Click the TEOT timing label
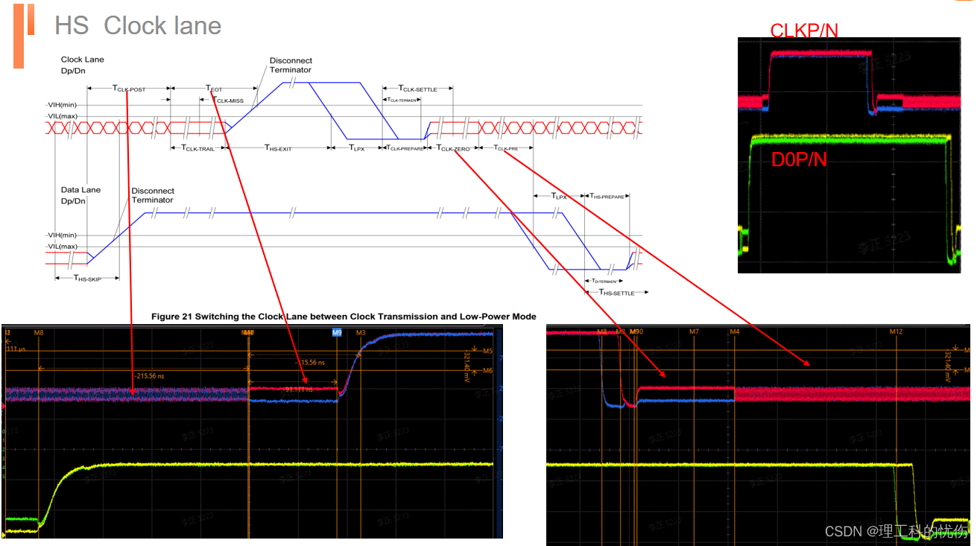This screenshot has width=980, height=546. pyautogui.click(x=214, y=89)
